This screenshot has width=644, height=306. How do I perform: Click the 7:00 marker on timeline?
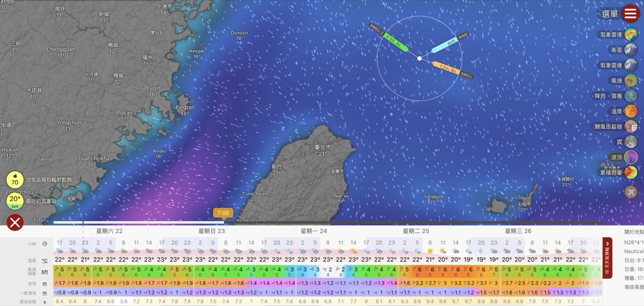[x=223, y=213]
